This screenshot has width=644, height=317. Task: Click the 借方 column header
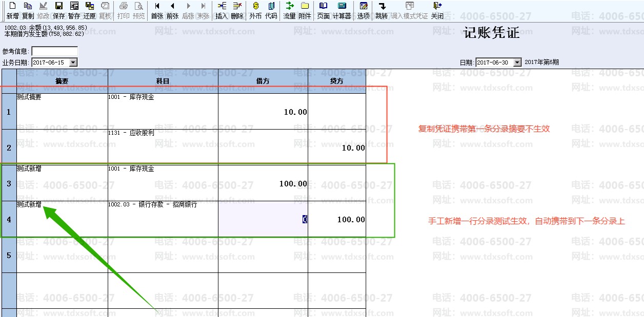coord(263,81)
